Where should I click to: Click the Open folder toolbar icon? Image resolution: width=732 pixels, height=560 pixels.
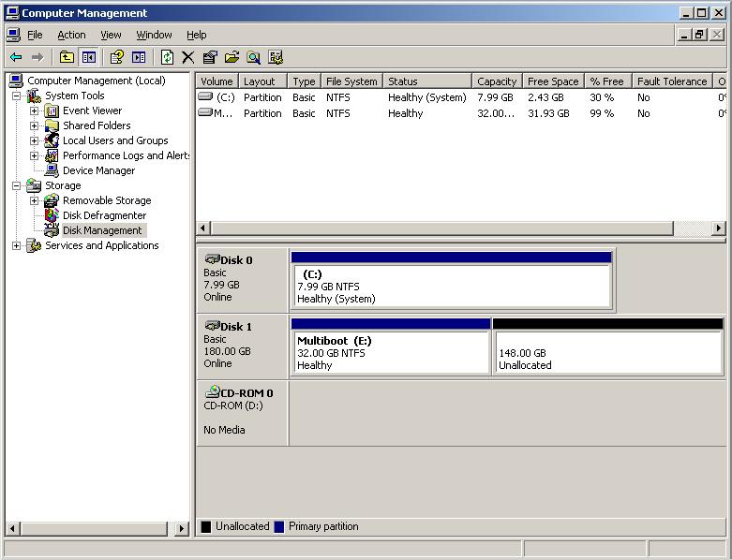[232, 57]
